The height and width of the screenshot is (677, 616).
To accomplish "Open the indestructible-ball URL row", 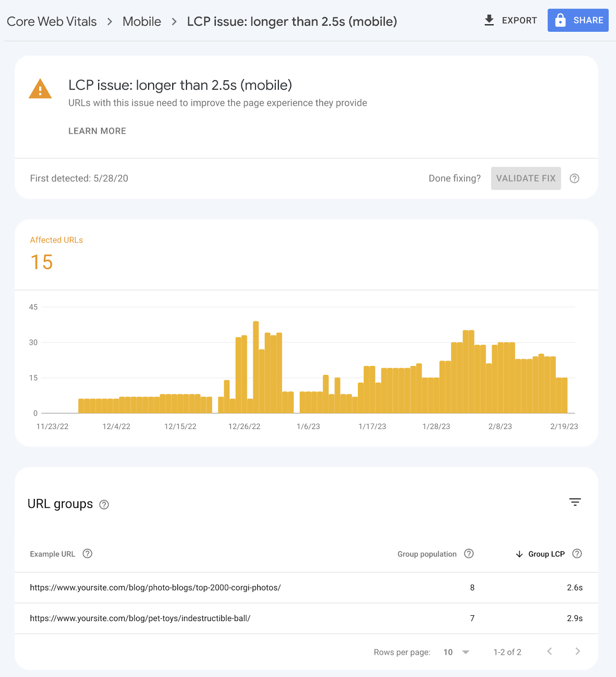I will click(140, 619).
